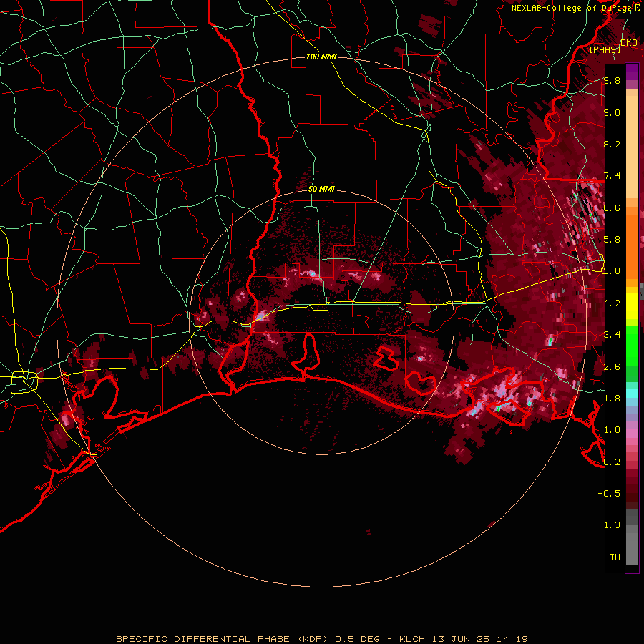Viewport: 644px width, 644px height.
Task: Click the 2.6 value on color scale
Action: 612,367
